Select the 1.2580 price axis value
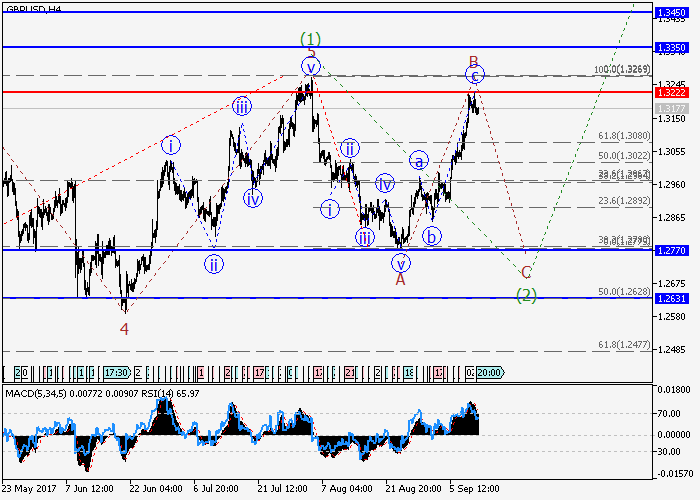The height and width of the screenshot is (500, 700). click(x=671, y=317)
